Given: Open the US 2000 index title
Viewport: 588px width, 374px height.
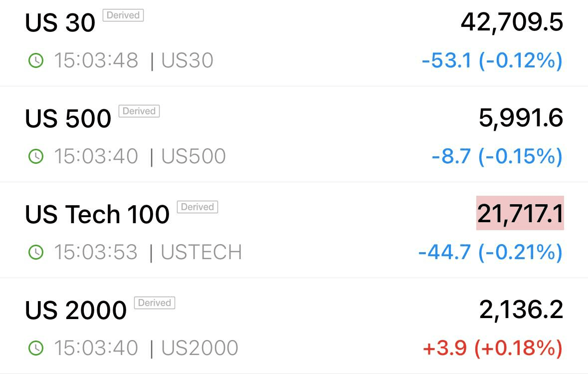Looking at the screenshot, I should point(76,310).
